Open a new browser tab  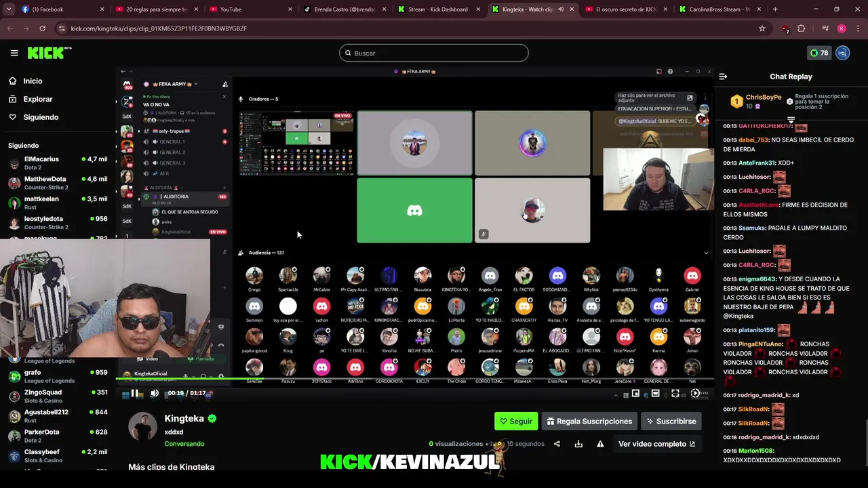[775, 9]
